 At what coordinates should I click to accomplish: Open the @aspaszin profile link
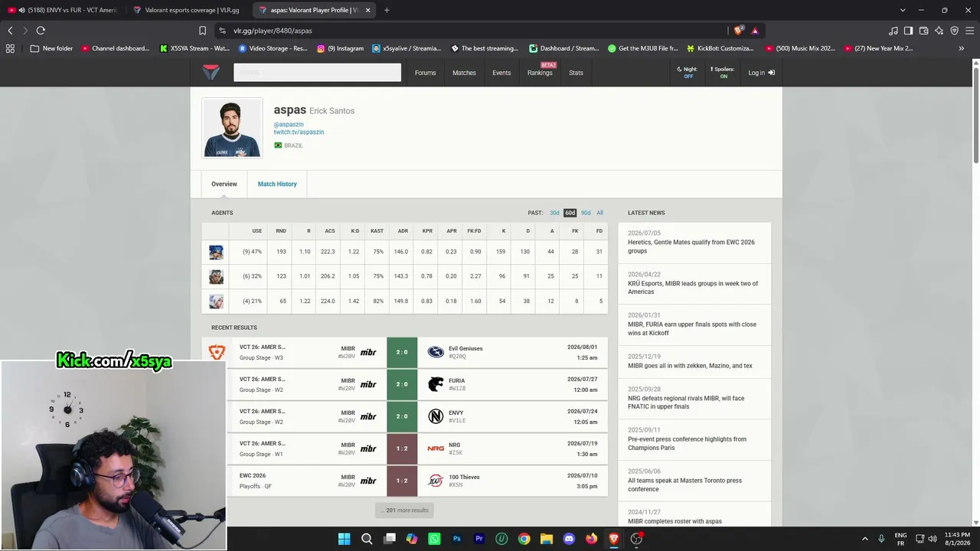[x=289, y=124]
